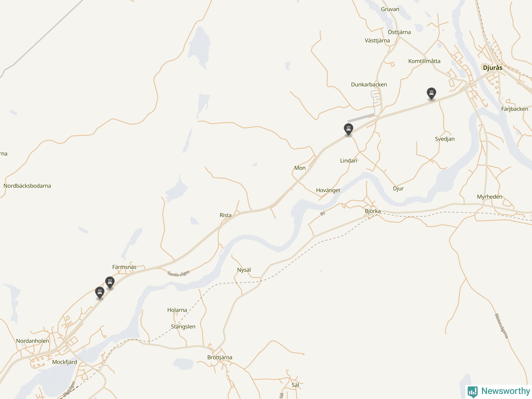The height and width of the screenshot is (399, 532).
Task: Click the Dunkarbacken label
Action: [369, 85]
